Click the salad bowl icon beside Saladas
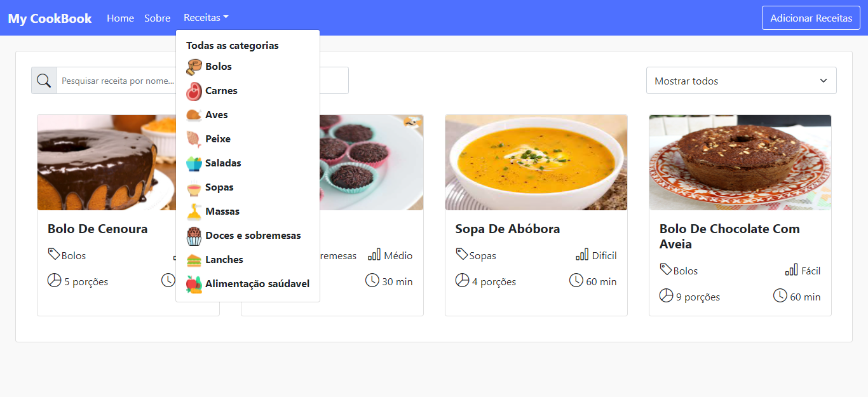 194,163
